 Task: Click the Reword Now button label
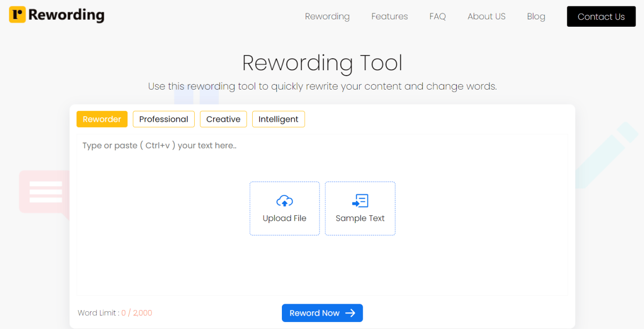(x=315, y=313)
